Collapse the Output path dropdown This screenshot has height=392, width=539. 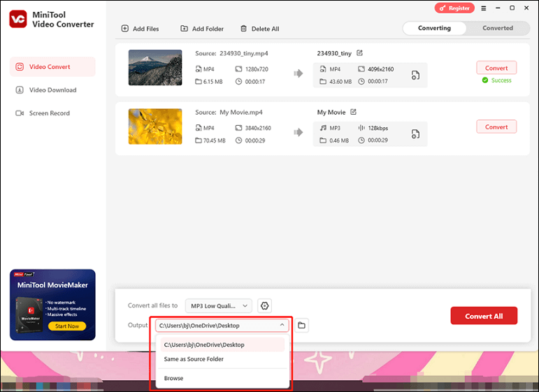point(282,325)
